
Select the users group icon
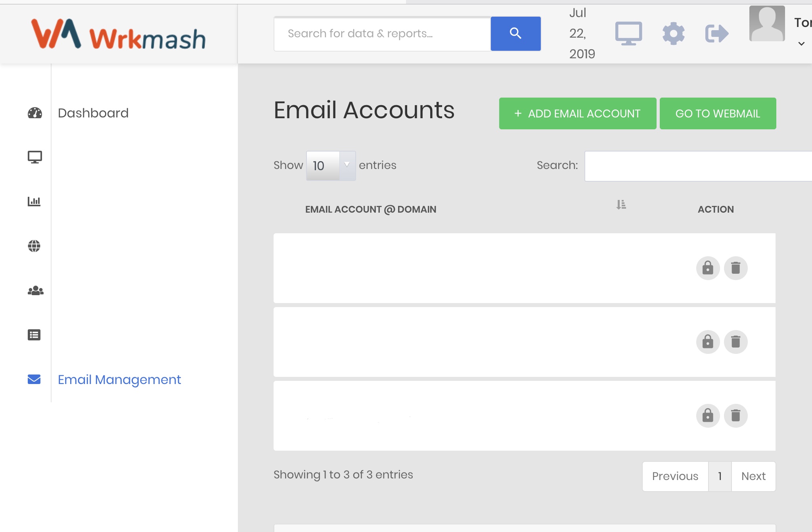35,291
